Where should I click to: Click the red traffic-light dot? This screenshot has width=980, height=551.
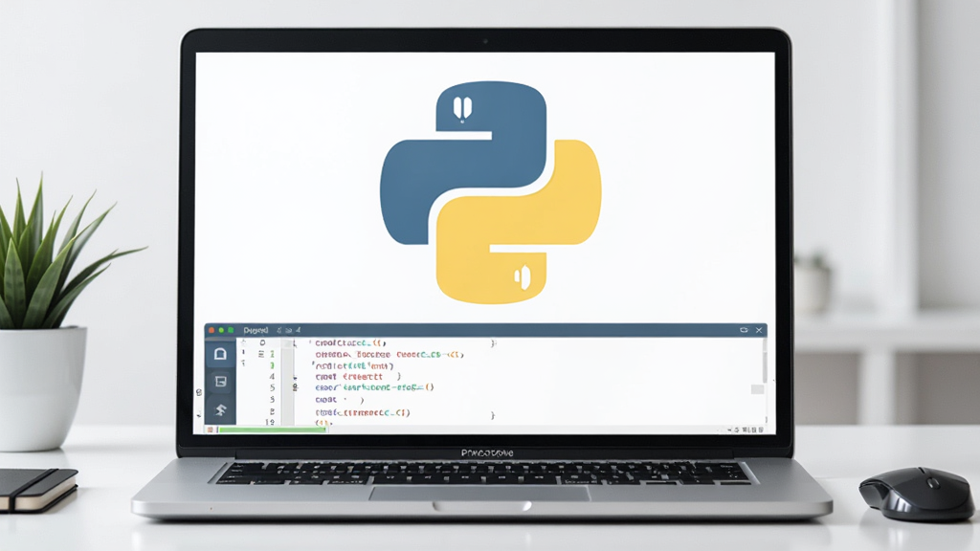212,330
